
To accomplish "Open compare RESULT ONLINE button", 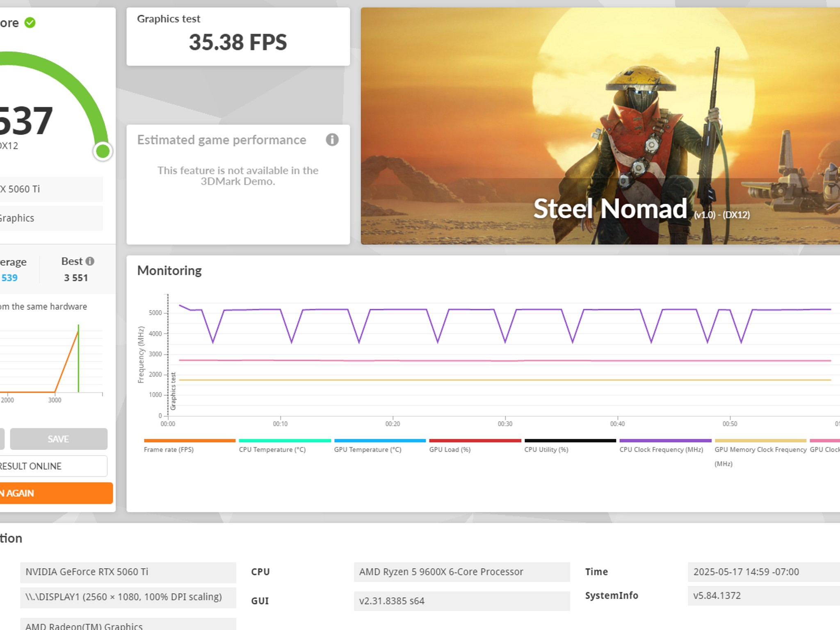I will pos(52,466).
